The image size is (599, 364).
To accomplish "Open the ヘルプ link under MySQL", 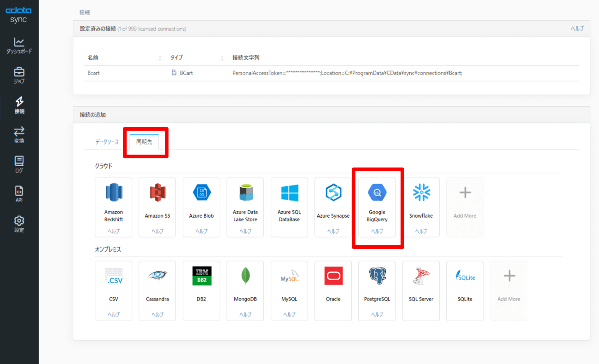I will 290,315.
